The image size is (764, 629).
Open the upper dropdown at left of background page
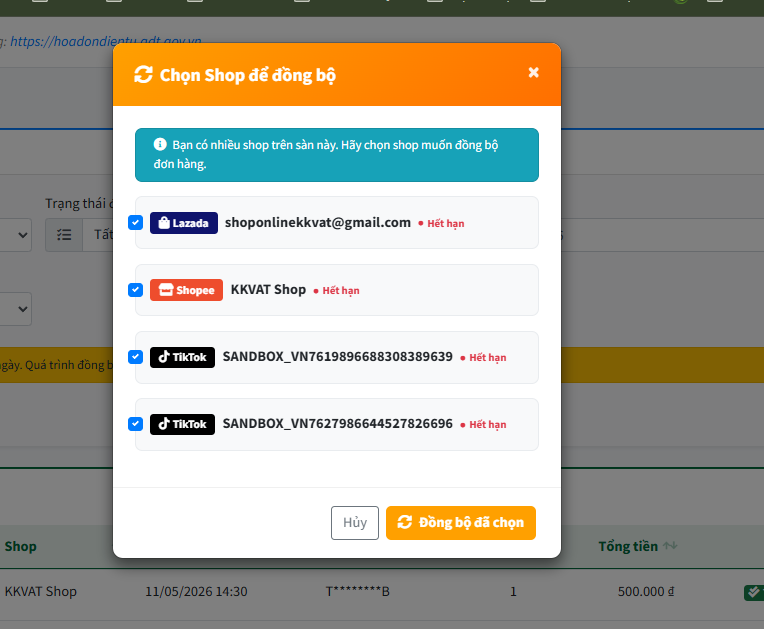[x=16, y=235]
